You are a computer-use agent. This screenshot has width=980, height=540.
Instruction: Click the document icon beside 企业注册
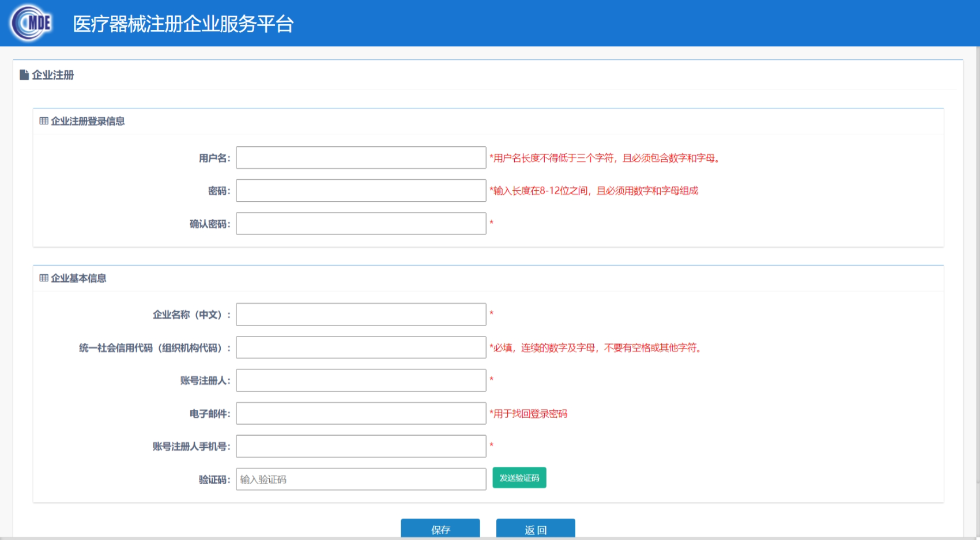pyautogui.click(x=24, y=75)
